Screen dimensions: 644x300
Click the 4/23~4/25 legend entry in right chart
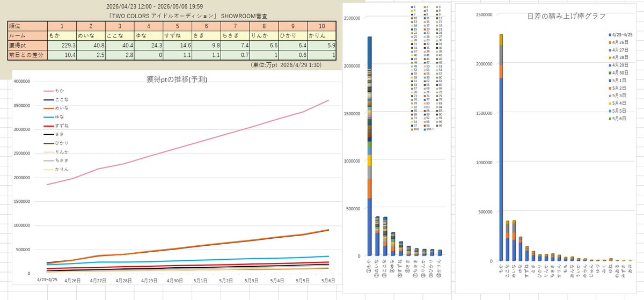click(x=620, y=34)
